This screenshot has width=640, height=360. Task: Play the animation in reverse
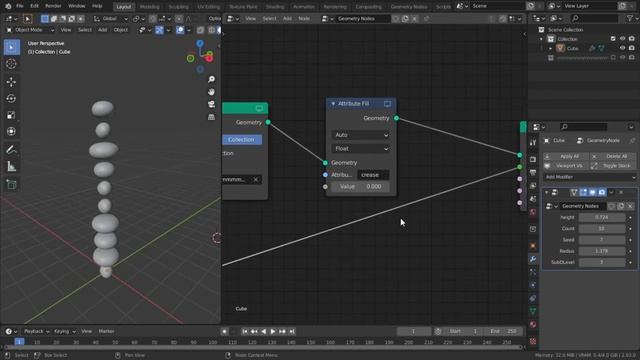click(x=263, y=331)
